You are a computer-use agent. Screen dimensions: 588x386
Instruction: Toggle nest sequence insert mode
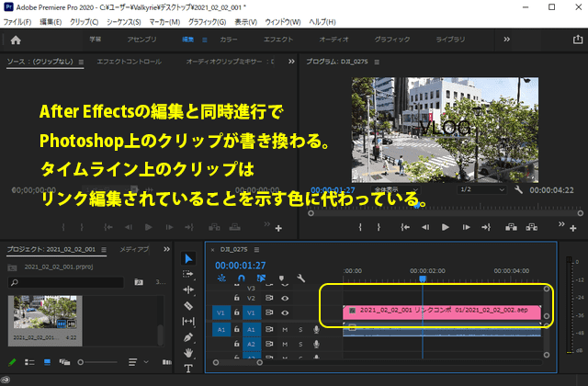coord(221,278)
